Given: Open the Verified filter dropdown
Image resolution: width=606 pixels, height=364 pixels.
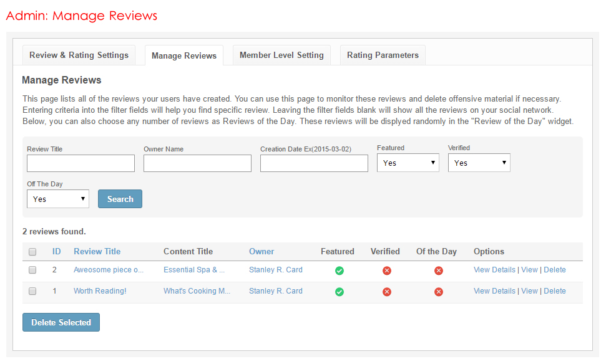Looking at the screenshot, I should [x=479, y=163].
